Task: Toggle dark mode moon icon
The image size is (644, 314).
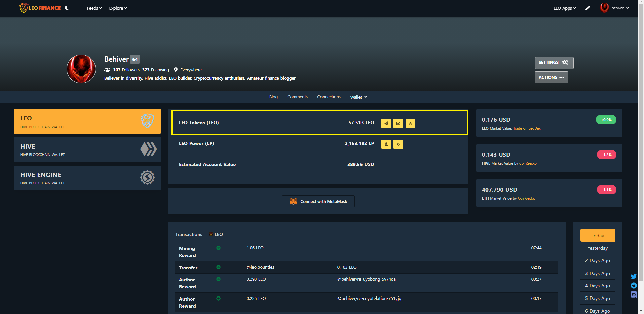Action: click(67, 8)
